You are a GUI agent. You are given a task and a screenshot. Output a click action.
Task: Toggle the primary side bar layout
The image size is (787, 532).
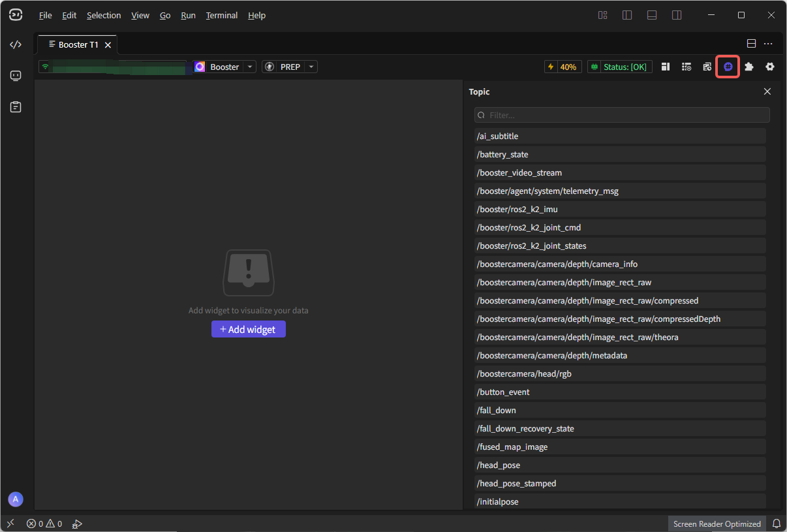pos(627,15)
